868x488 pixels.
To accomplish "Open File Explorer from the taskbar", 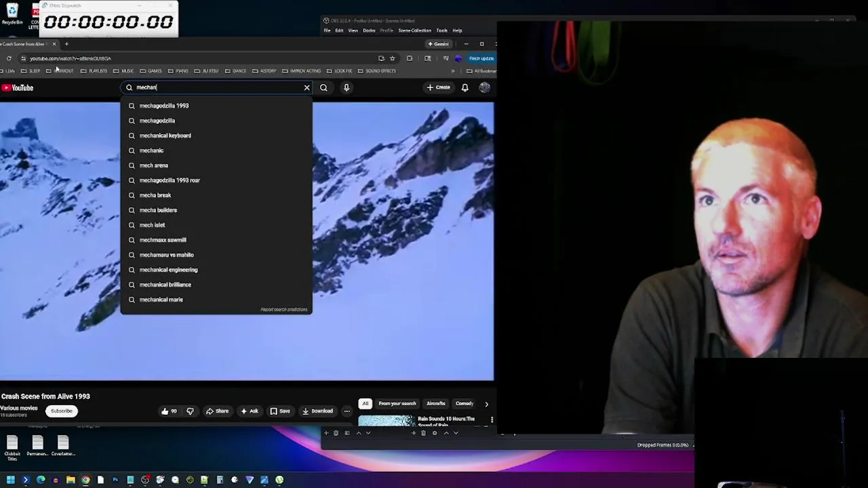I will point(71,480).
